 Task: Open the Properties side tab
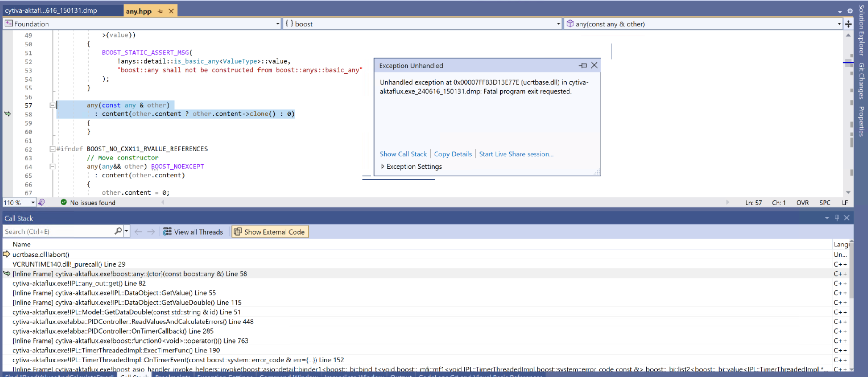click(x=862, y=121)
